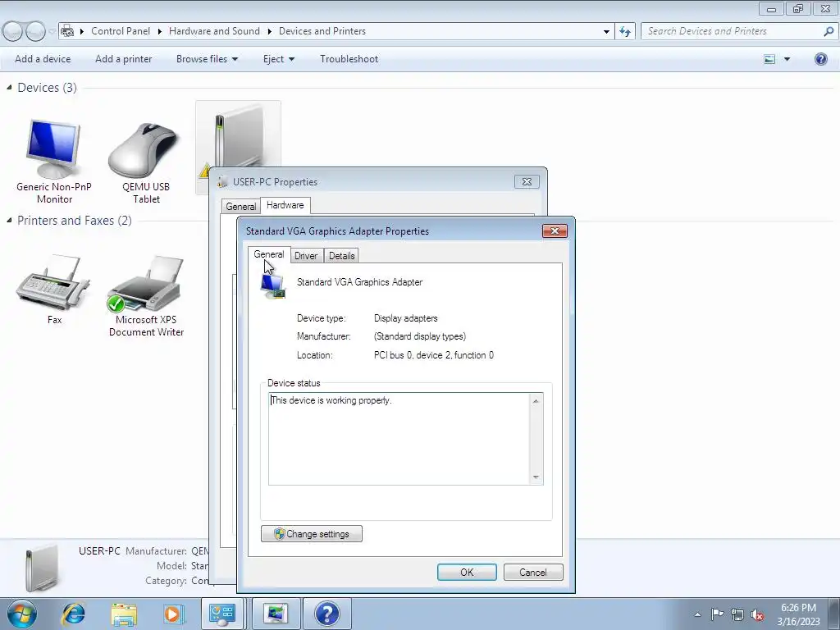Expand the Control Panel breadcrumb arrow
Image resolution: width=840 pixels, height=630 pixels.
160,31
